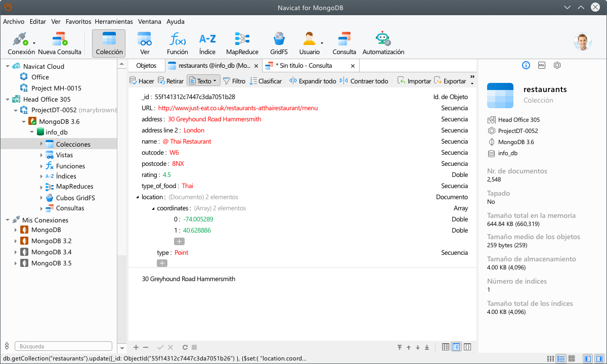This screenshot has height=364, width=607.
Task: Collapse the coordinates array node
Action: click(x=152, y=208)
